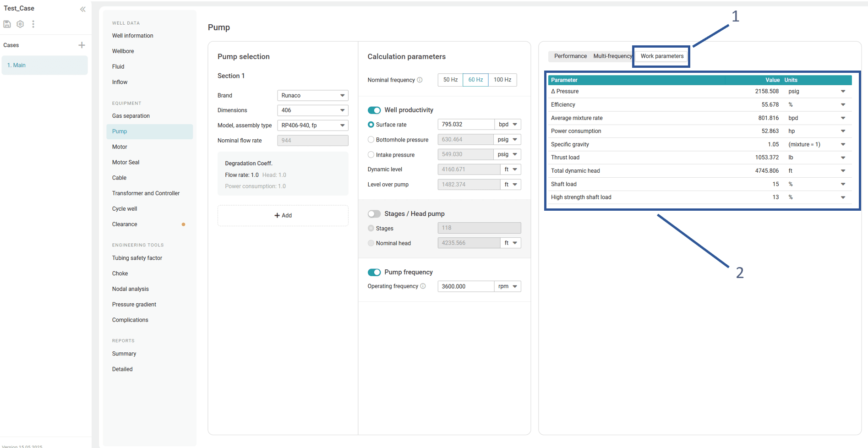Open Surface rate bpd unit dropdown
Screen dimensions: 868x448
coord(508,125)
